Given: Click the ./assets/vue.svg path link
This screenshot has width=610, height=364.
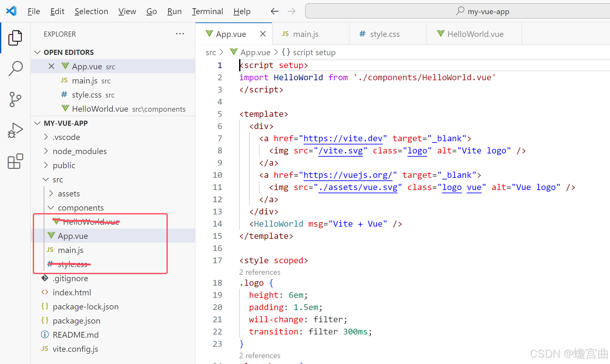Looking at the screenshot, I should click(358, 187).
